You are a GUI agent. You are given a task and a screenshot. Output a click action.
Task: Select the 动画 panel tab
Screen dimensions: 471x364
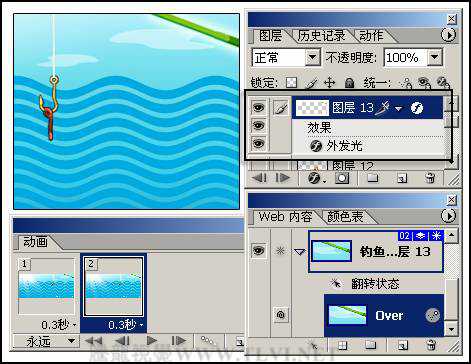[35, 242]
